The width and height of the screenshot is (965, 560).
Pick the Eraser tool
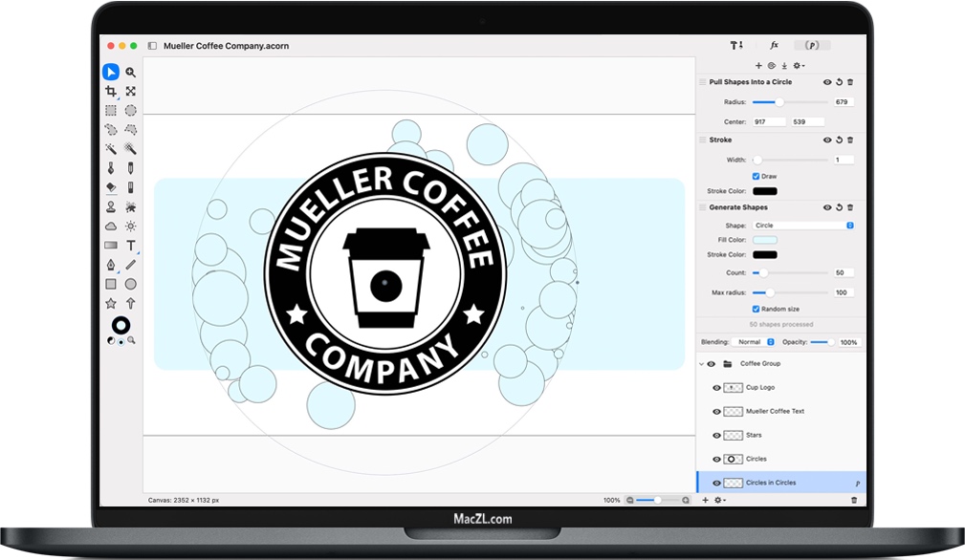tap(111, 187)
